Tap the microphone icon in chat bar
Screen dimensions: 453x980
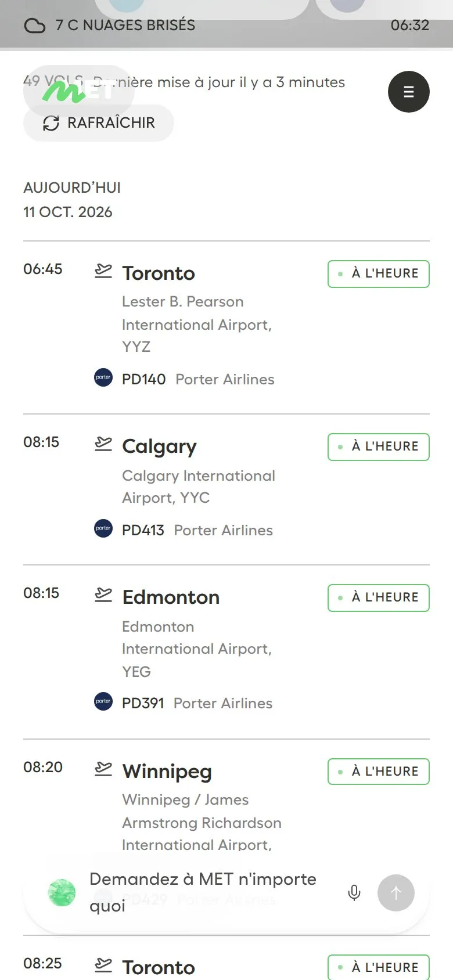354,892
